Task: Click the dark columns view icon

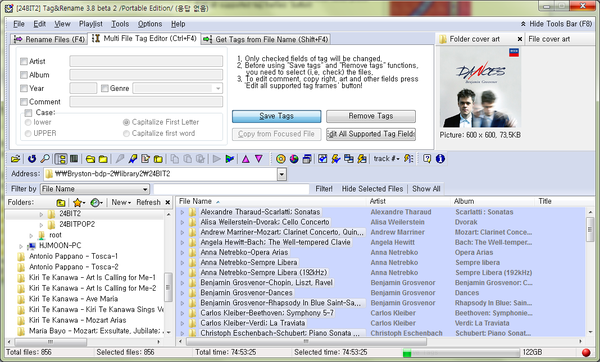Action: point(74,159)
